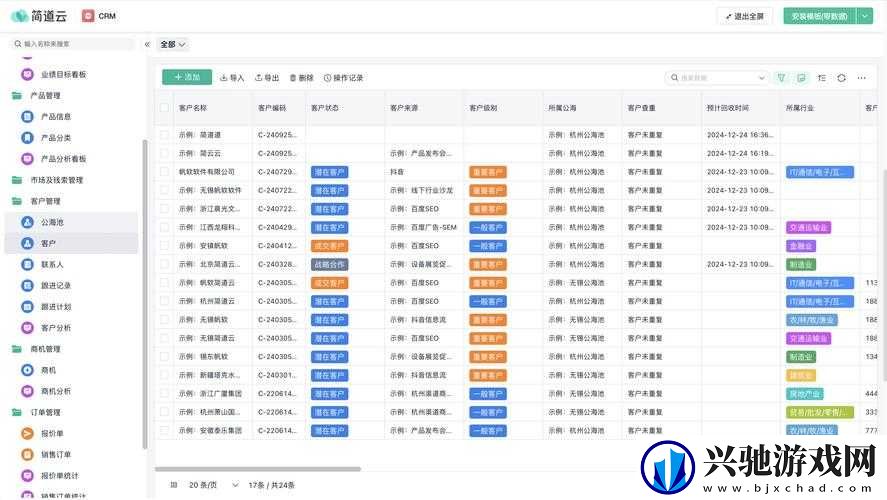The height and width of the screenshot is (500, 887).
Task: Open the 公海池 sidebar icon
Action: click(27, 222)
